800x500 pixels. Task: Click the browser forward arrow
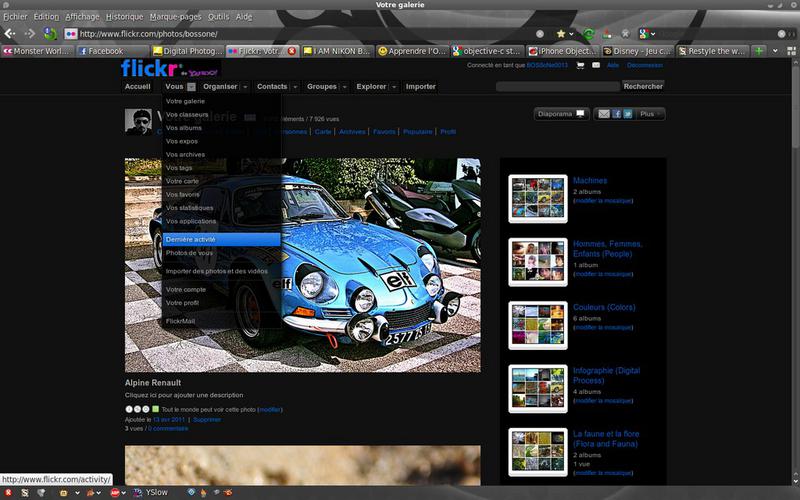(30, 34)
